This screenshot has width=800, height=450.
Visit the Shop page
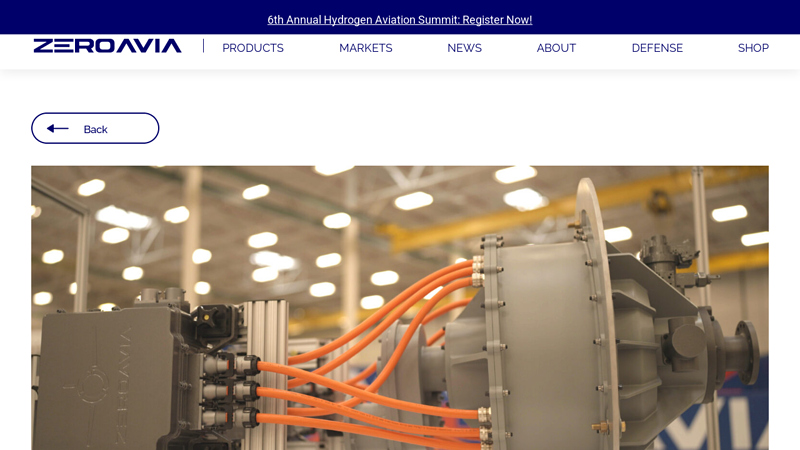point(753,48)
